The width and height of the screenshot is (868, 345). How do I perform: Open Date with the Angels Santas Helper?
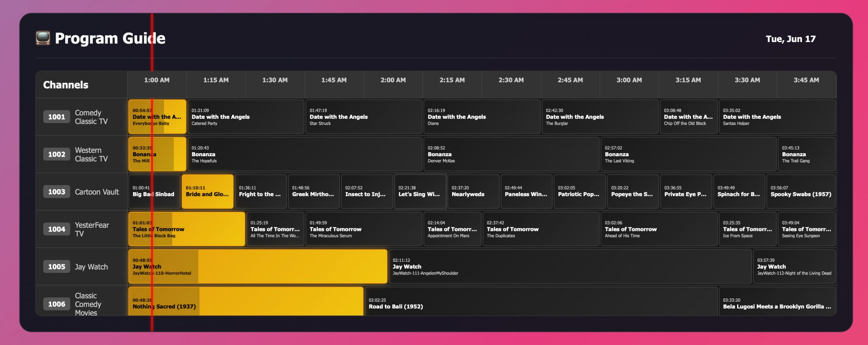[x=777, y=117]
